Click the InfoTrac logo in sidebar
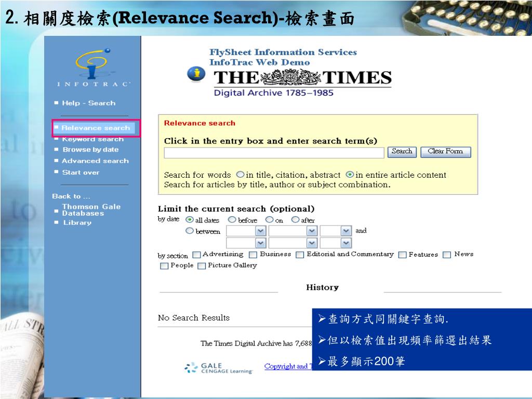532x399 pixels. pos(92,67)
